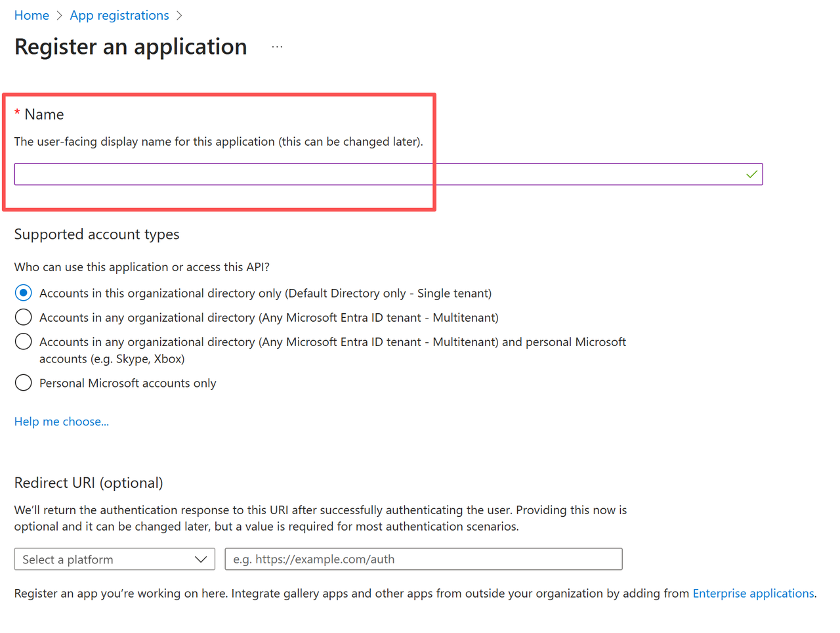Click the Supported account types section heading
The height and width of the screenshot is (633, 840).
pos(96,234)
